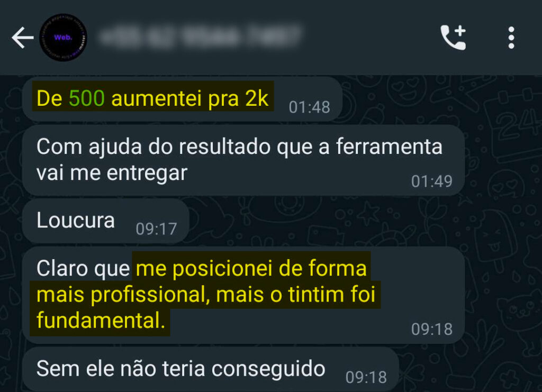The image size is (542, 392).
Task: Click the 09:18 timestamp of fundamental message
Action: tap(432, 329)
